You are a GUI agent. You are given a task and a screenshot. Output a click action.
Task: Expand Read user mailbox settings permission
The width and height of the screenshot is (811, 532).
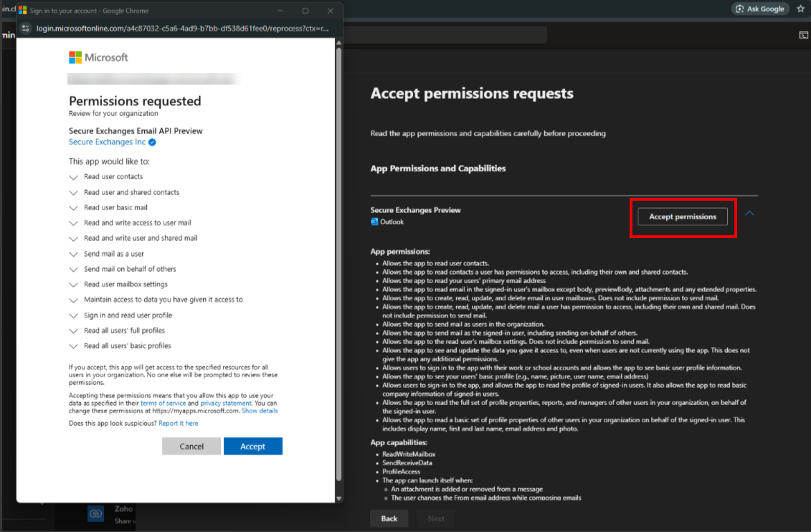73,285
